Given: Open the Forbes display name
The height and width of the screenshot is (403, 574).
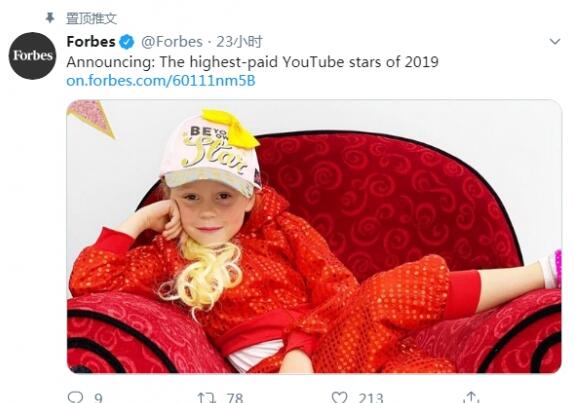Looking at the screenshot, I should (x=91, y=42).
